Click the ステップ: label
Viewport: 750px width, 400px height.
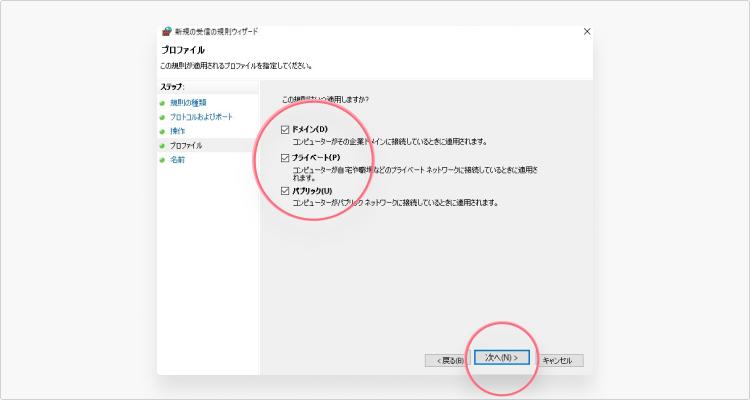[173, 87]
